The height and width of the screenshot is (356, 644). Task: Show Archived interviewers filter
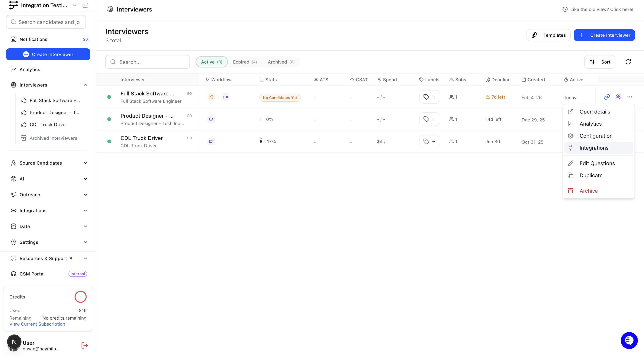tap(281, 62)
